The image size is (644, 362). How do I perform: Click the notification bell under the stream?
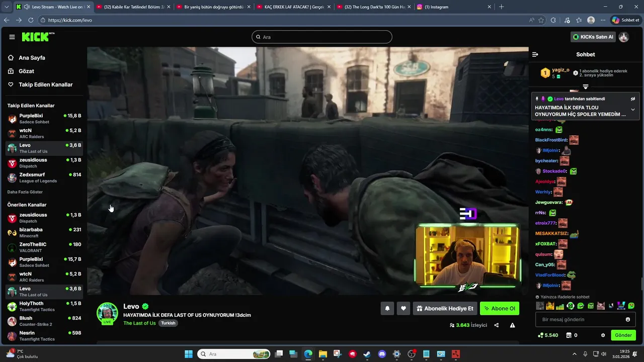pos(387,309)
